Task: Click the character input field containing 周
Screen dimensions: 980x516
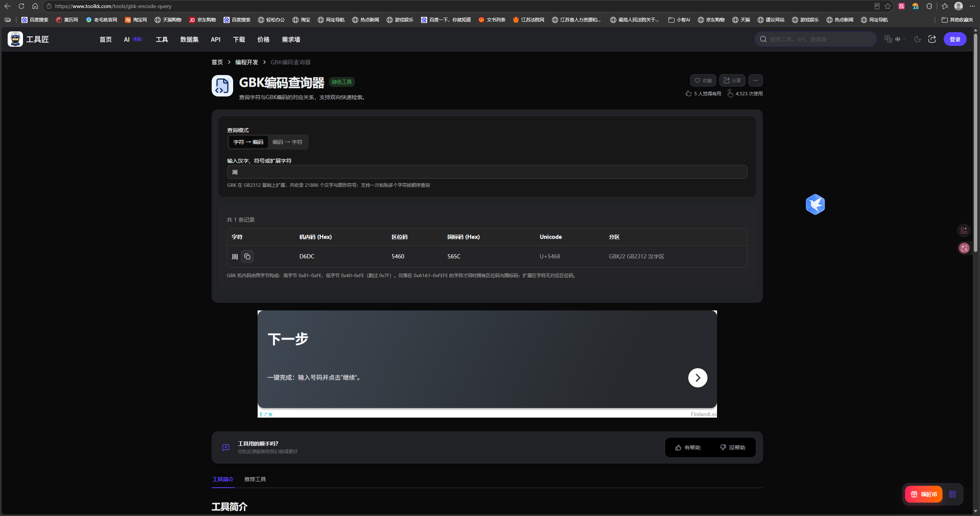Action: click(x=487, y=172)
